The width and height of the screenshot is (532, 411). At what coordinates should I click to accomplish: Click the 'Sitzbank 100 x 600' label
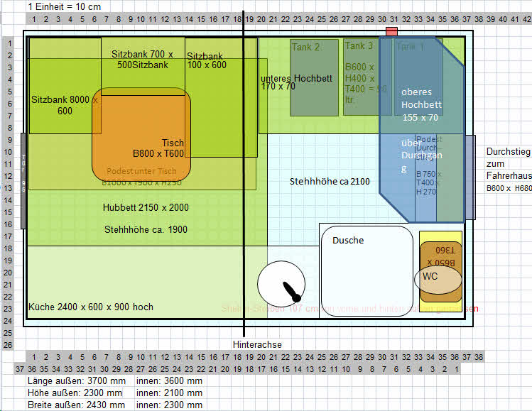tap(206, 60)
